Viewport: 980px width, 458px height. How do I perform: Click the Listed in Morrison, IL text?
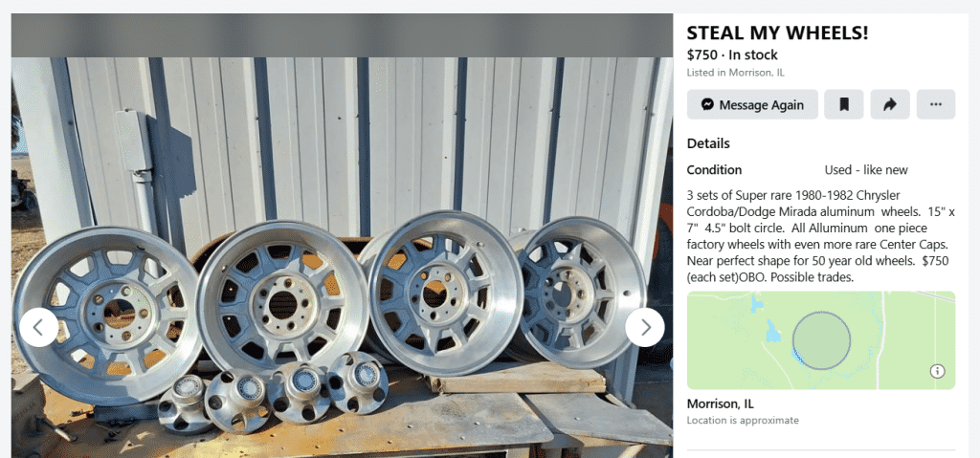click(x=735, y=73)
